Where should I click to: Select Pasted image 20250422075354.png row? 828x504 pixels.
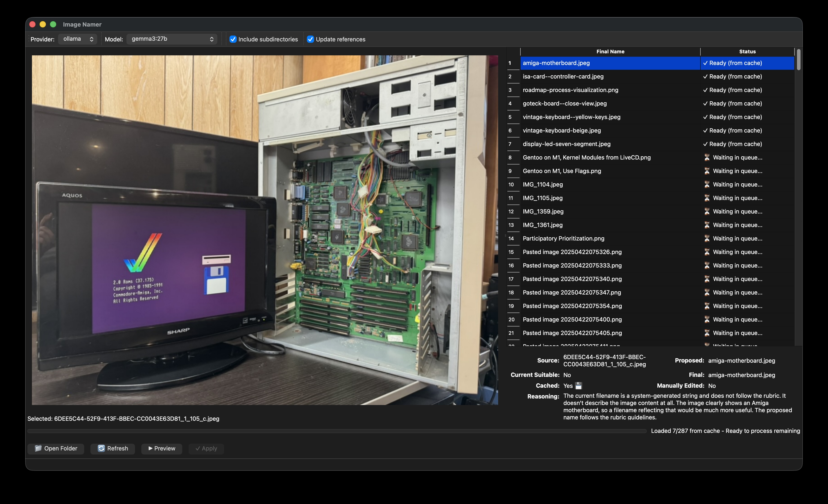(650, 306)
